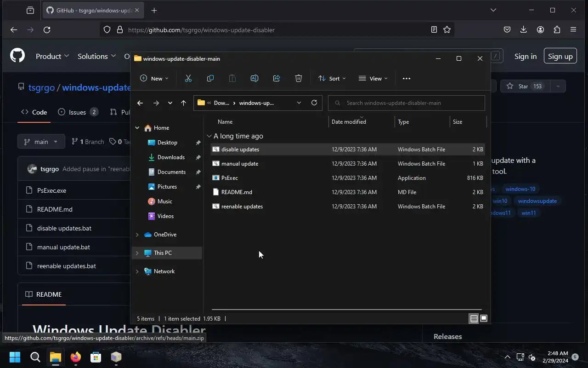The image size is (588, 368).
Task: Switch to details view layout icon
Action: (474, 318)
